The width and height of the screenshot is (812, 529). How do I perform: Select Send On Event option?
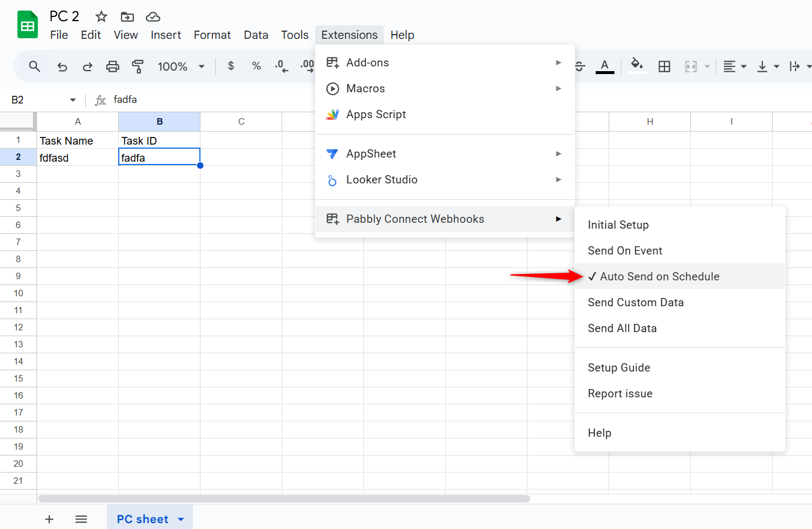625,250
